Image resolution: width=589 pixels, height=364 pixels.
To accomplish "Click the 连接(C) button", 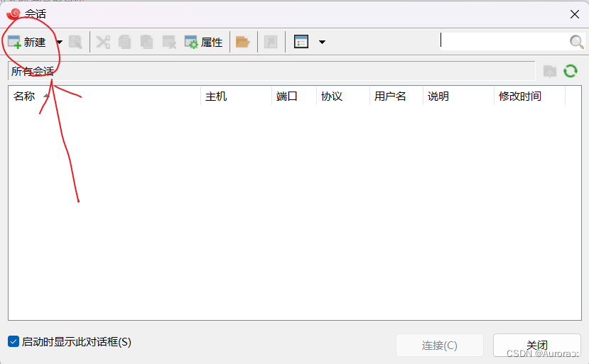I will [x=440, y=346].
